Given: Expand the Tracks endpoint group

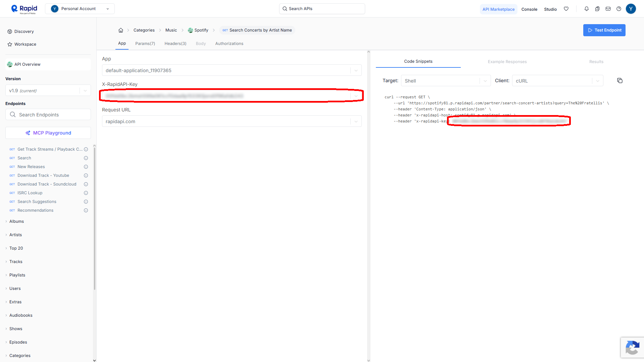Looking at the screenshot, I should 16,262.
